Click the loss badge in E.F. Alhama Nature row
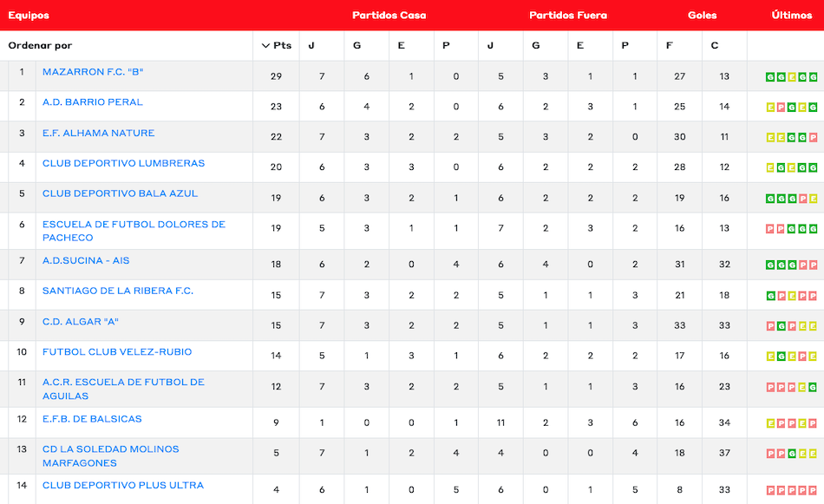 click(813, 138)
